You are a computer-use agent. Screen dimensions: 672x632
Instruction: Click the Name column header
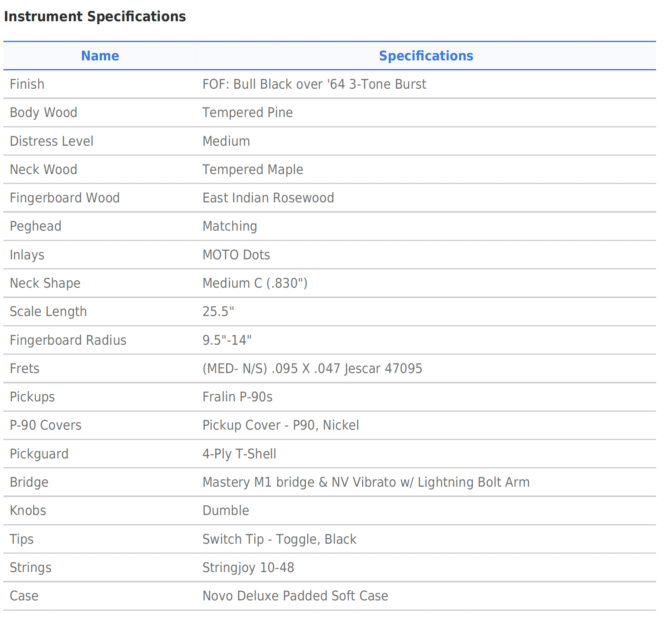click(x=100, y=56)
